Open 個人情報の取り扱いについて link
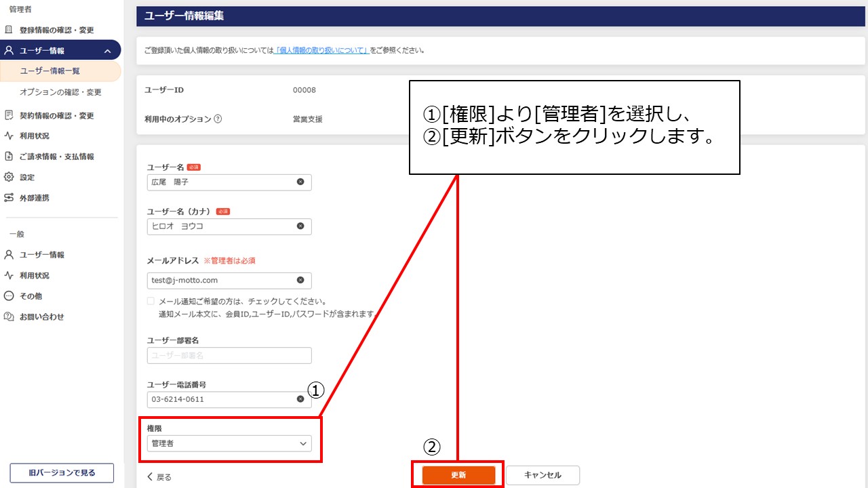 [x=321, y=50]
